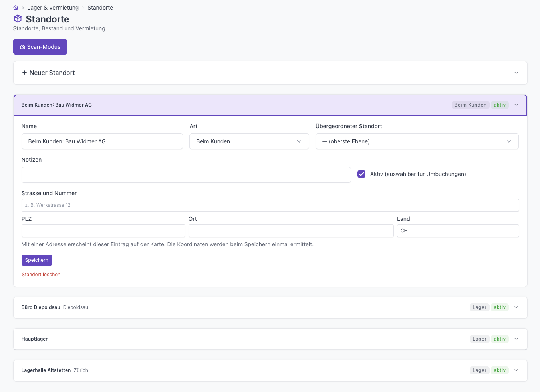Click the Zürich label beside Lagerhalle Altstetten

point(81,370)
